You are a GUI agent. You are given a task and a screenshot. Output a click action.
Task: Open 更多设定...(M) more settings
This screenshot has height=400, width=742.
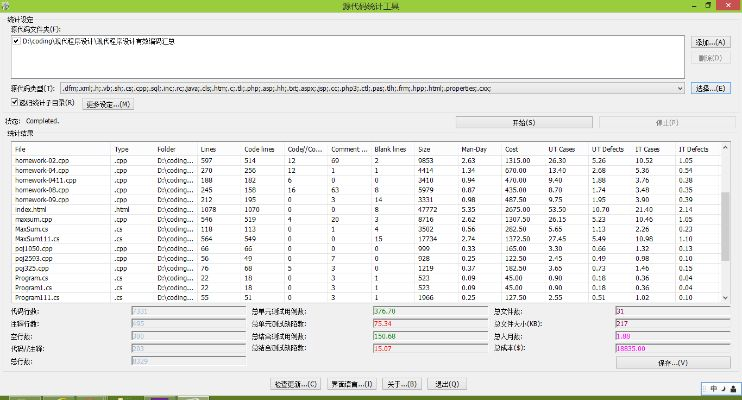(x=108, y=104)
